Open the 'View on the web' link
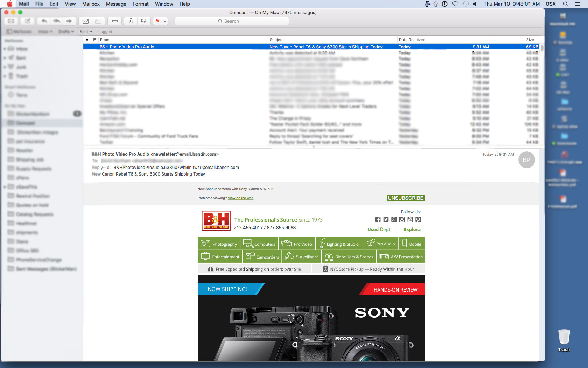The image size is (588, 368). coord(240,198)
